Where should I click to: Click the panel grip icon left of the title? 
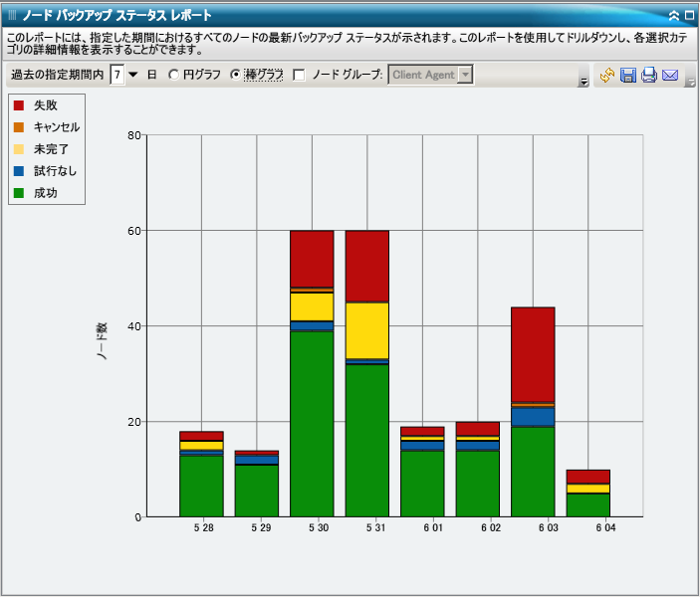tap(12, 16)
